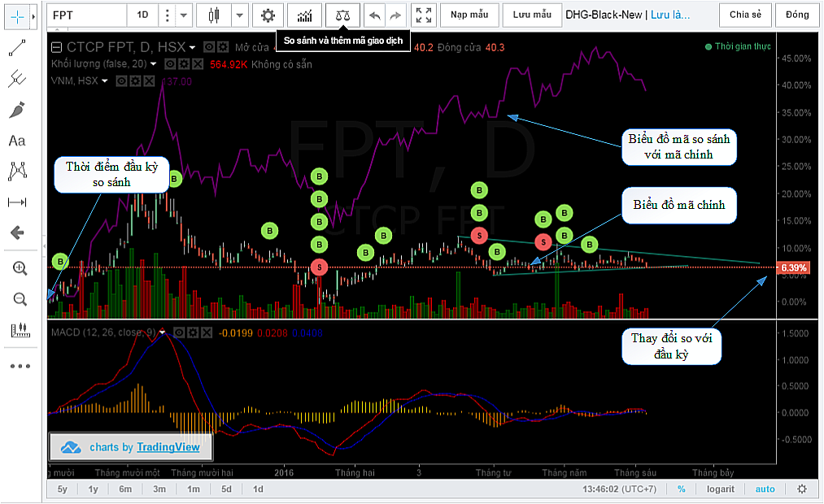Activate the zoom in magnifier
The height and width of the screenshot is (504, 824).
20,269
